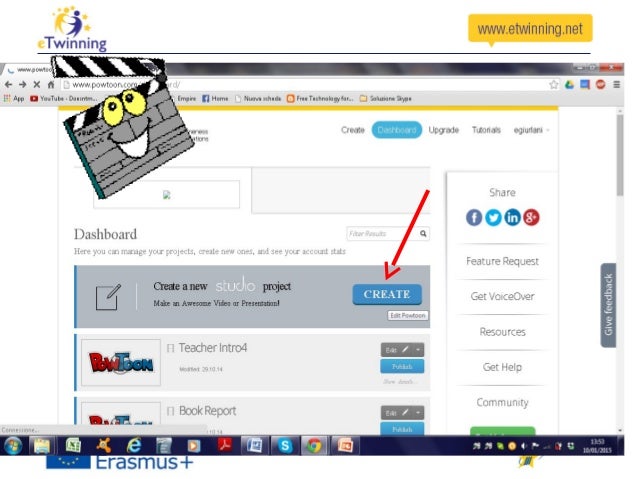Stop loading with the X button
Viewport: 638px width, 479px height.
pyautogui.click(x=37, y=85)
